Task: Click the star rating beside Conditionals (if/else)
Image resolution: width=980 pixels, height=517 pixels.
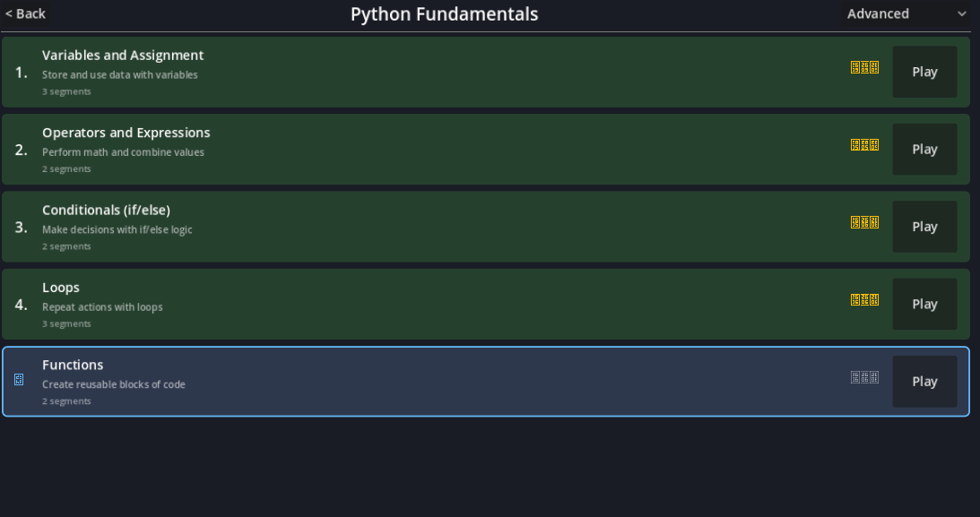Action: click(864, 222)
